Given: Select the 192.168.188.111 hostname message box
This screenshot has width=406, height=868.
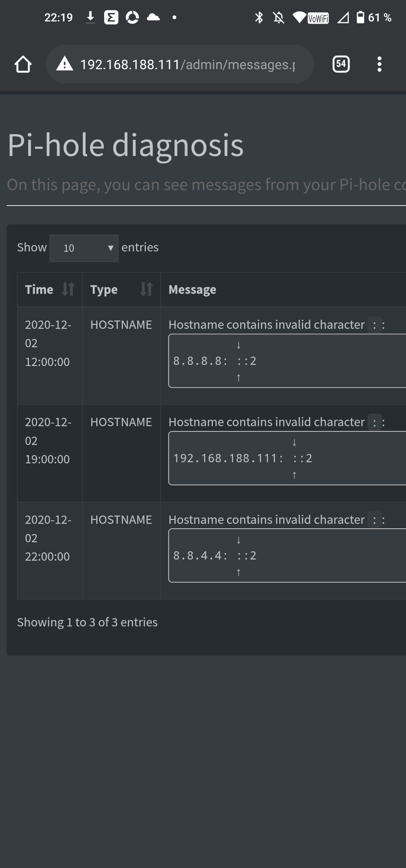Looking at the screenshot, I should tap(287, 458).
